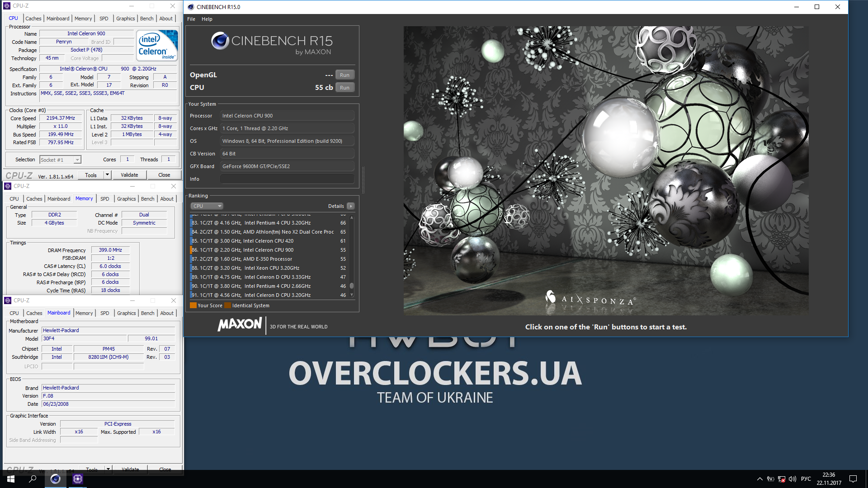Click the MAXON logo
The image size is (868, 488).
pos(240,324)
